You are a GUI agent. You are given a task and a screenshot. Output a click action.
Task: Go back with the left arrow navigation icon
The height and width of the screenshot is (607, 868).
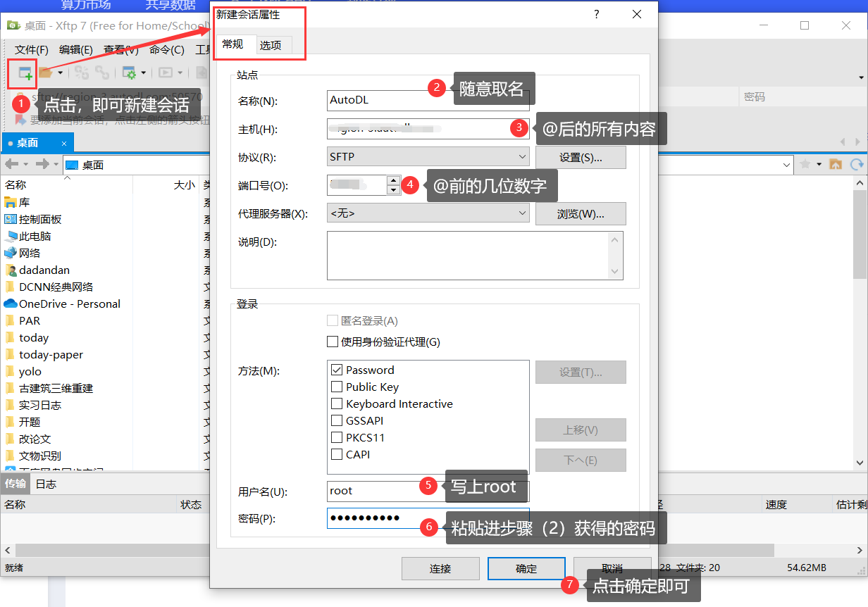12,164
